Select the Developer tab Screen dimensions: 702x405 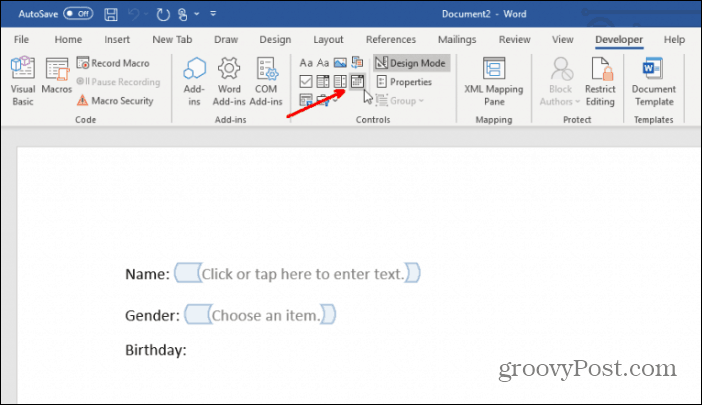(x=619, y=39)
